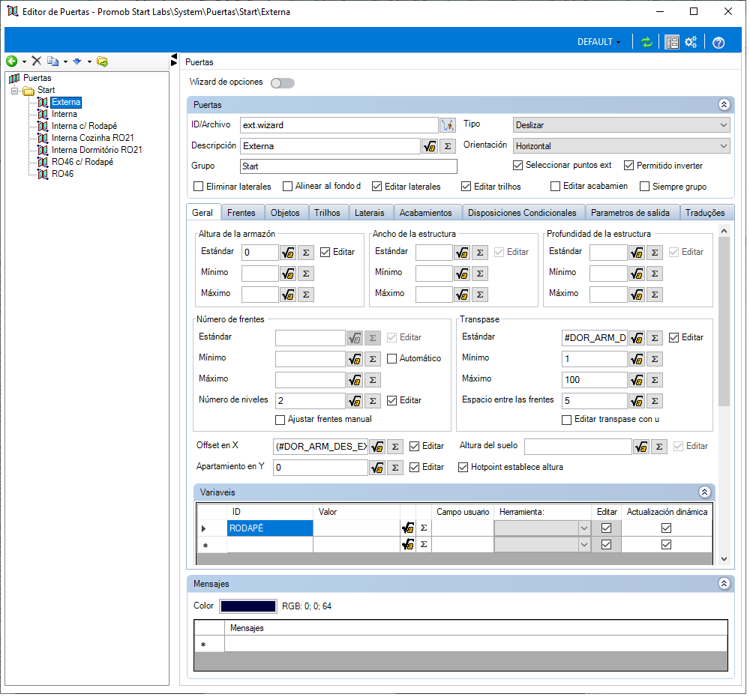Open the list layout icon in blue bar
This screenshot has height=700, width=750.
[x=672, y=43]
